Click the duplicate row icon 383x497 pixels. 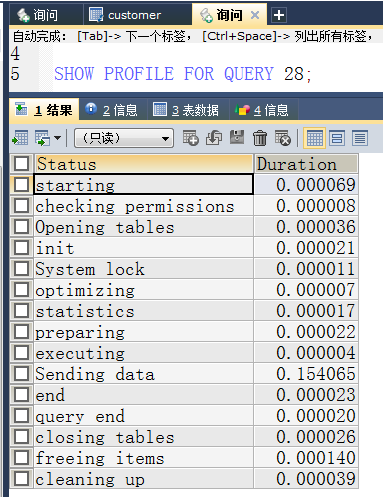(x=214, y=138)
